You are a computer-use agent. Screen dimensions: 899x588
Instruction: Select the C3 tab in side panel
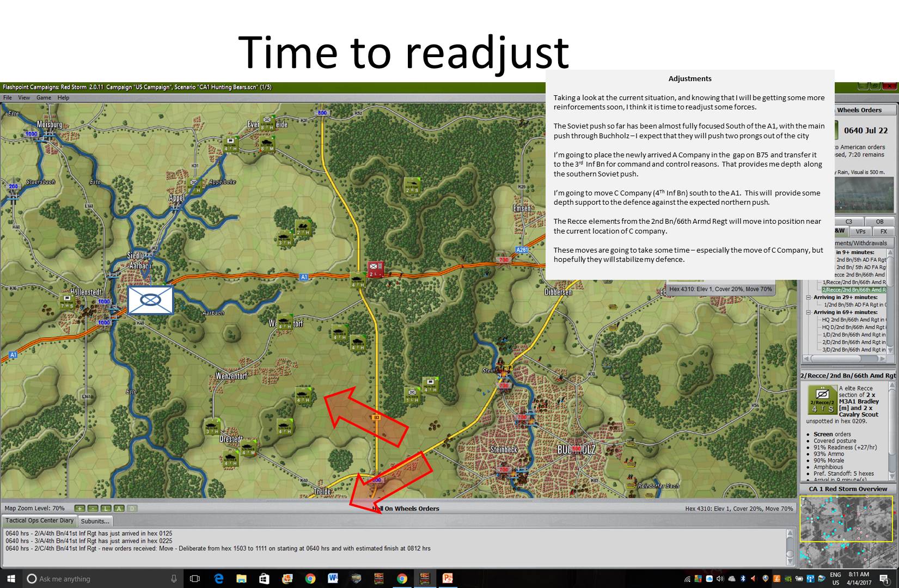tap(848, 222)
